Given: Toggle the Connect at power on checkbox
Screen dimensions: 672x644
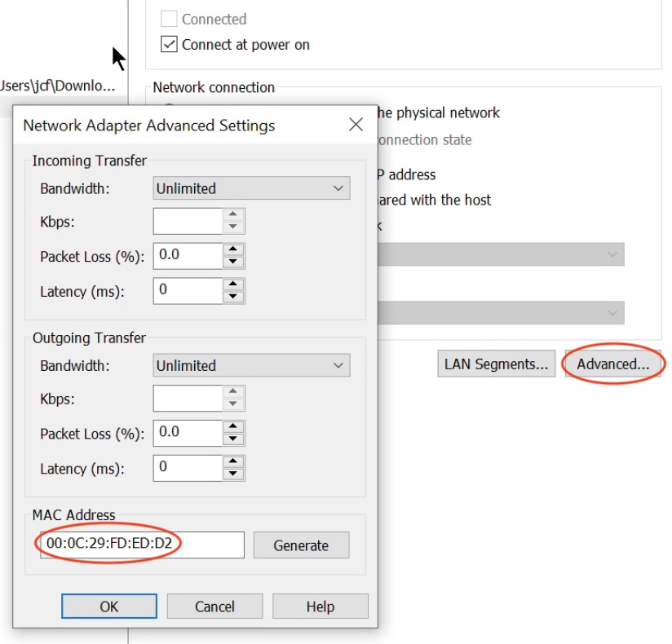Looking at the screenshot, I should (x=169, y=45).
